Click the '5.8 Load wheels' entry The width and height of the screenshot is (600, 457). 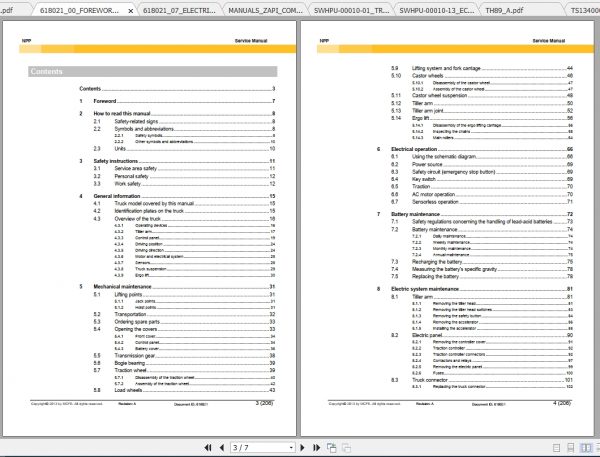[184, 390]
